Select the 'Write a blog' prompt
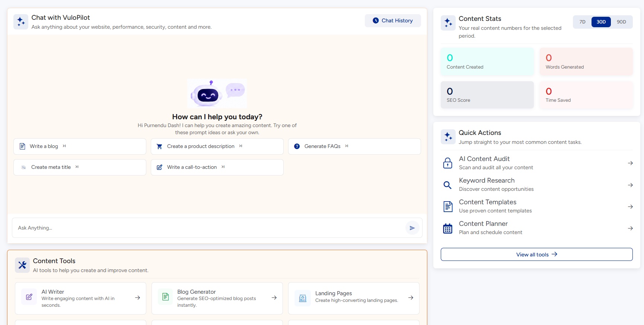The width and height of the screenshot is (644, 325). [x=80, y=146]
